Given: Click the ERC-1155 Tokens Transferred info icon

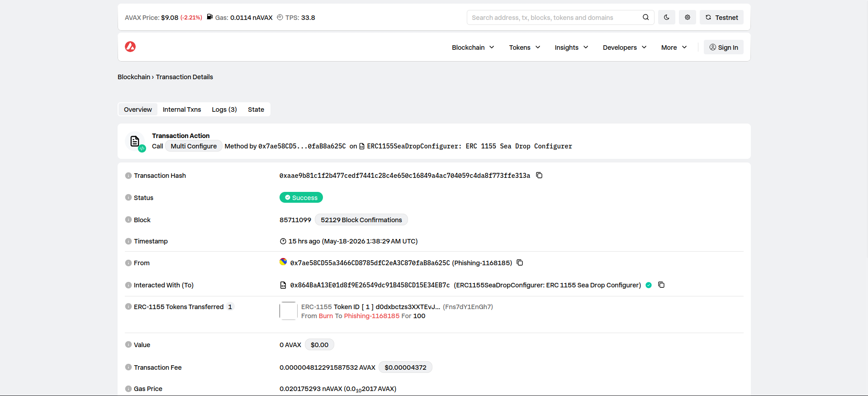Looking at the screenshot, I should click(128, 306).
